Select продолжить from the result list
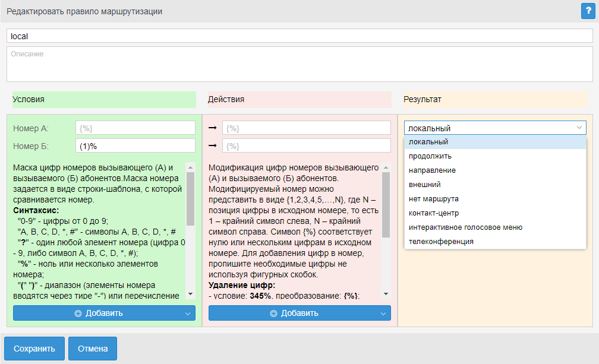Viewport: 599px width, 364px height. pyautogui.click(x=430, y=156)
